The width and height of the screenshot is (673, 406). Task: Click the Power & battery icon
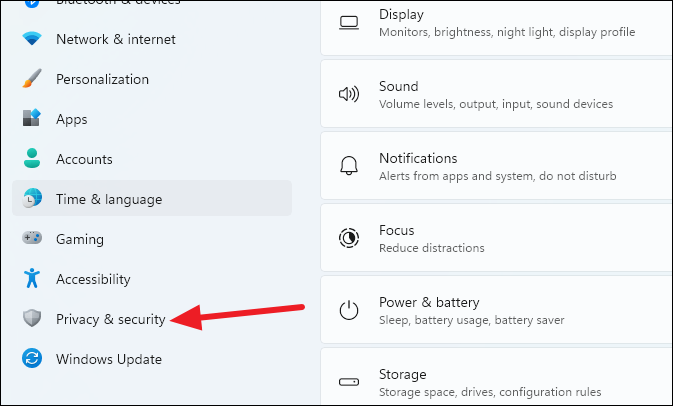click(x=349, y=310)
